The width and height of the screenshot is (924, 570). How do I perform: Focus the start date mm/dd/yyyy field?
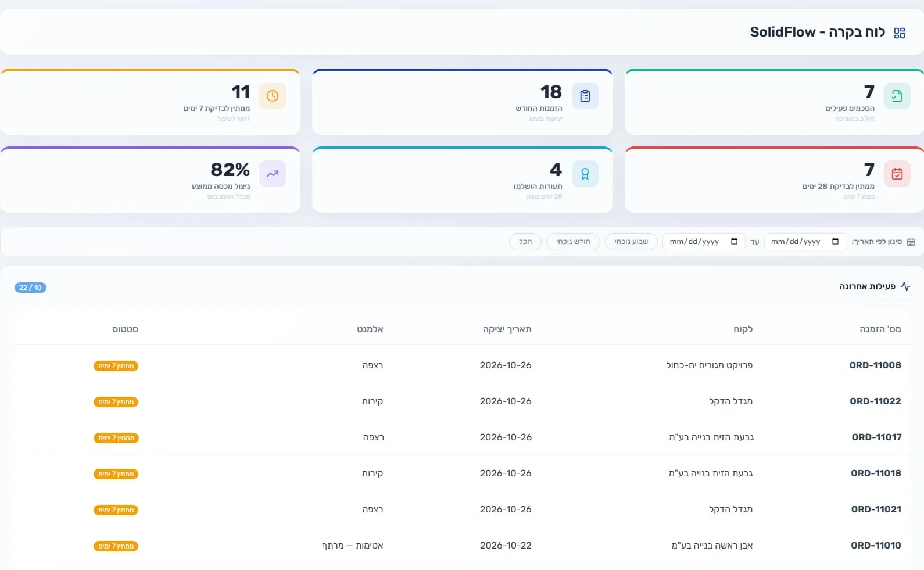pyautogui.click(x=805, y=242)
